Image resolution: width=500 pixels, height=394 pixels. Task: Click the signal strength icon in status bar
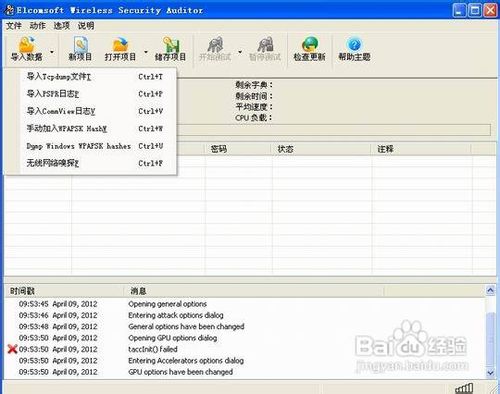point(464,389)
